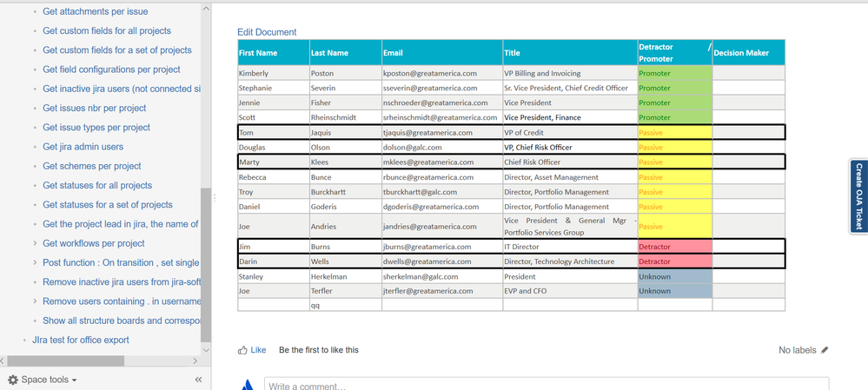This screenshot has height=390, width=868.
Task: Open Get issues nbr per project
Action: coord(94,108)
